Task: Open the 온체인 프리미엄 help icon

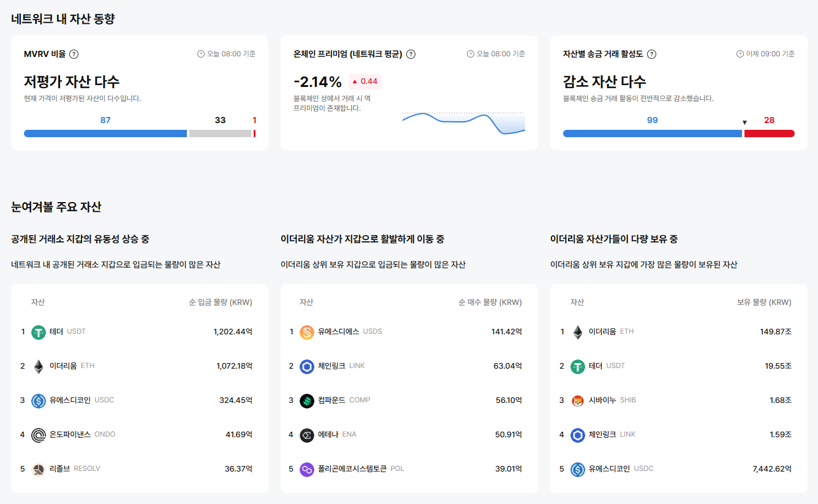Action: [411, 54]
